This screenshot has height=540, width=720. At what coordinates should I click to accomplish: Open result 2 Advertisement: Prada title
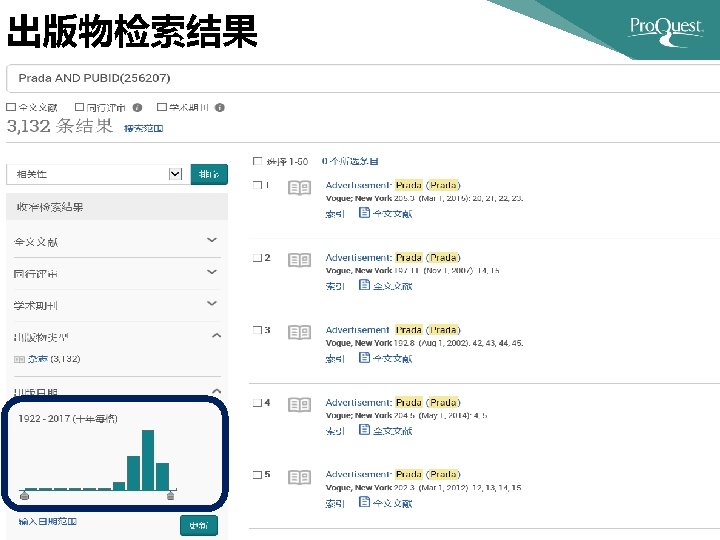[x=393, y=258]
